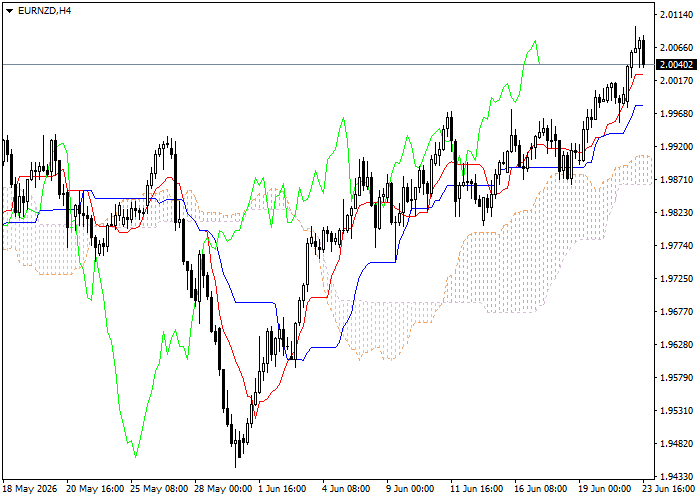Click the 16 Jun 08:00 time label
The height and width of the screenshot is (500, 700).
[541, 489]
